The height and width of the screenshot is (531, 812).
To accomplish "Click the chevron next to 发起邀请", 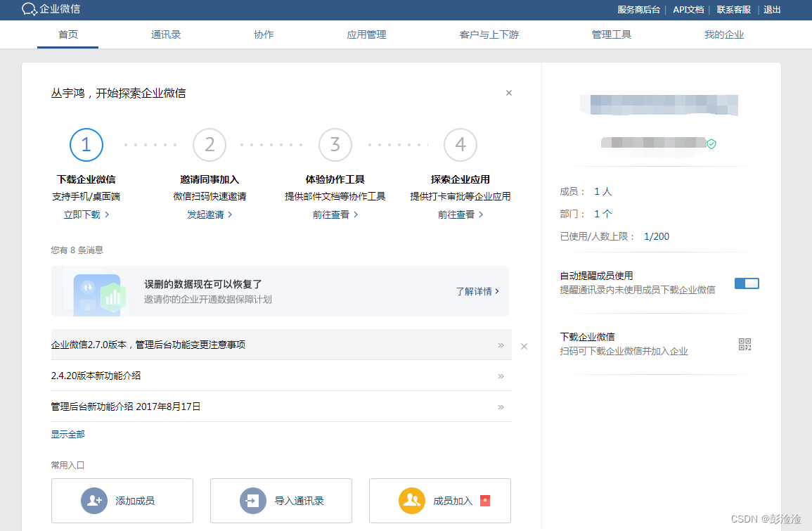I will click(230, 215).
